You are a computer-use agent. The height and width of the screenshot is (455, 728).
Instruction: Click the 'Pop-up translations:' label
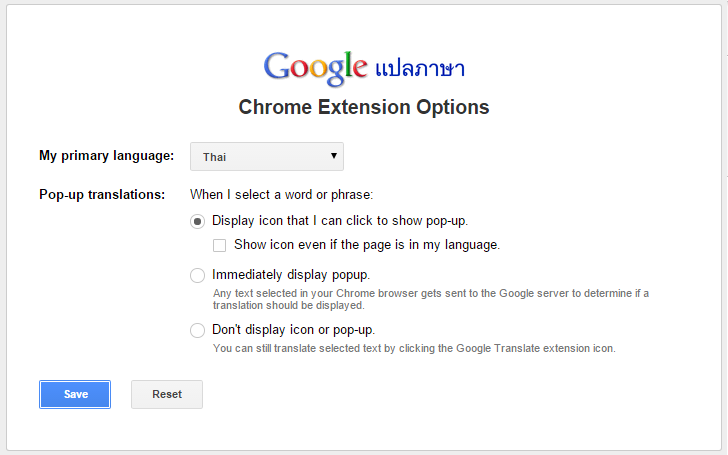click(101, 195)
